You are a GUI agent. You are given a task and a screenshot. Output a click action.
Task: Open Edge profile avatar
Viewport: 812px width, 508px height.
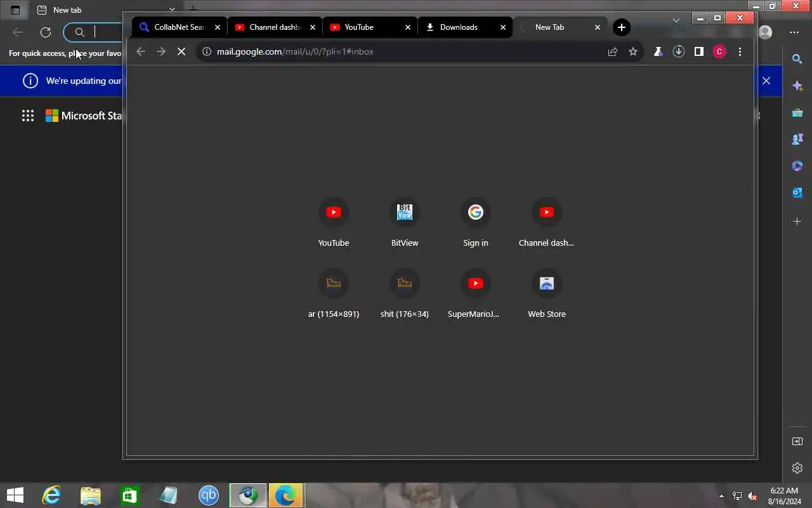click(x=766, y=32)
